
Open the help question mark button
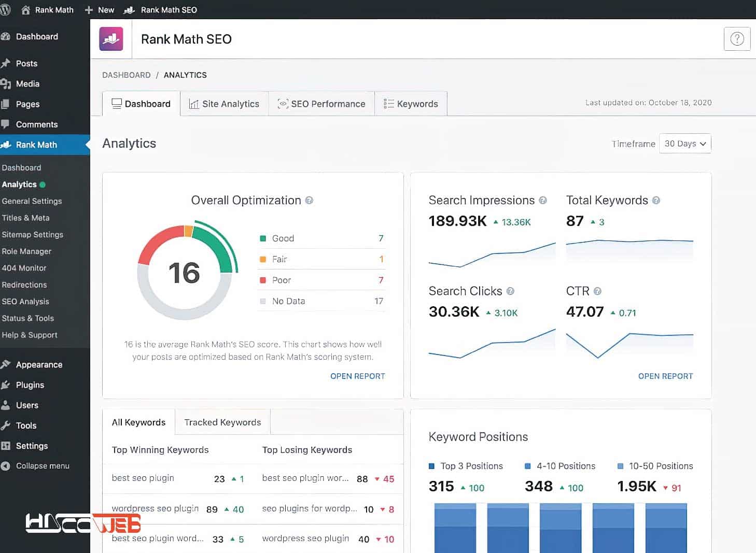click(x=737, y=39)
